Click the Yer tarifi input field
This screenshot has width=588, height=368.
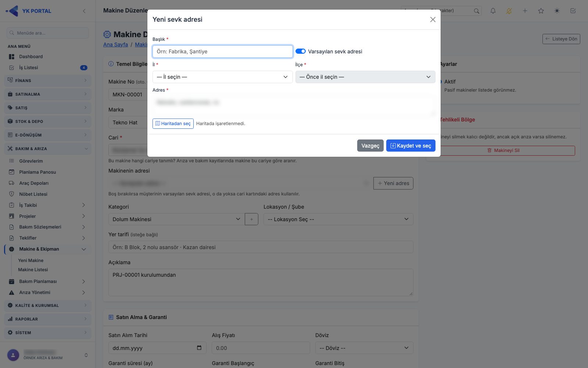[261, 247]
